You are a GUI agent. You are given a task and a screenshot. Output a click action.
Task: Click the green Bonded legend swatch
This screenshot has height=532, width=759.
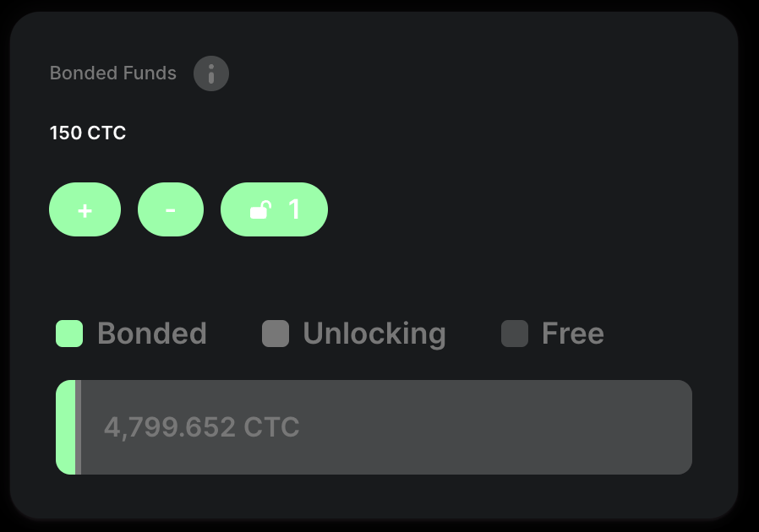pos(69,334)
